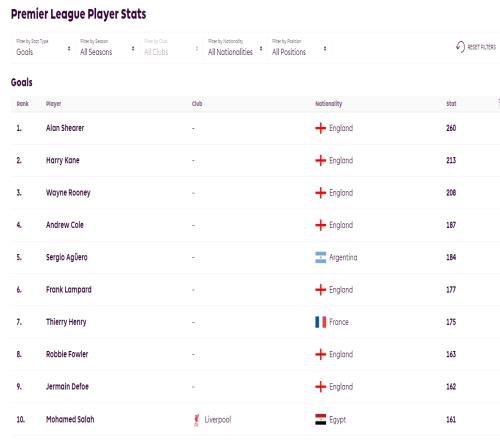This screenshot has height=440, width=500.
Task: Click the Liverpool club name link
Action: tap(218, 420)
